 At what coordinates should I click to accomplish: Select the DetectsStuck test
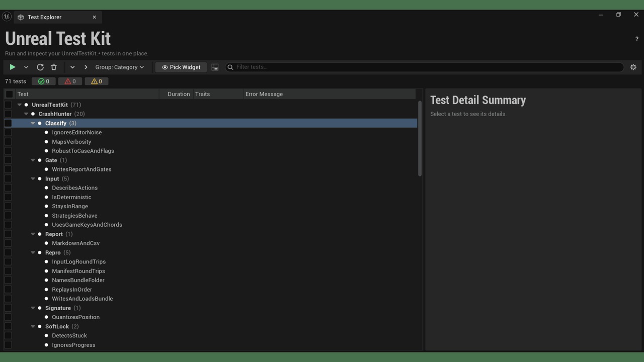tap(69, 335)
